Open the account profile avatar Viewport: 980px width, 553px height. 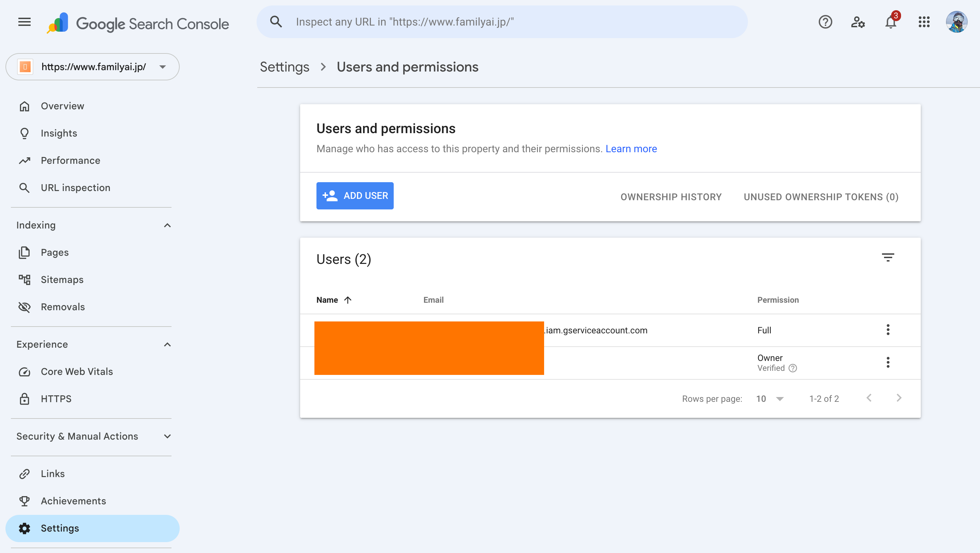coord(957,22)
